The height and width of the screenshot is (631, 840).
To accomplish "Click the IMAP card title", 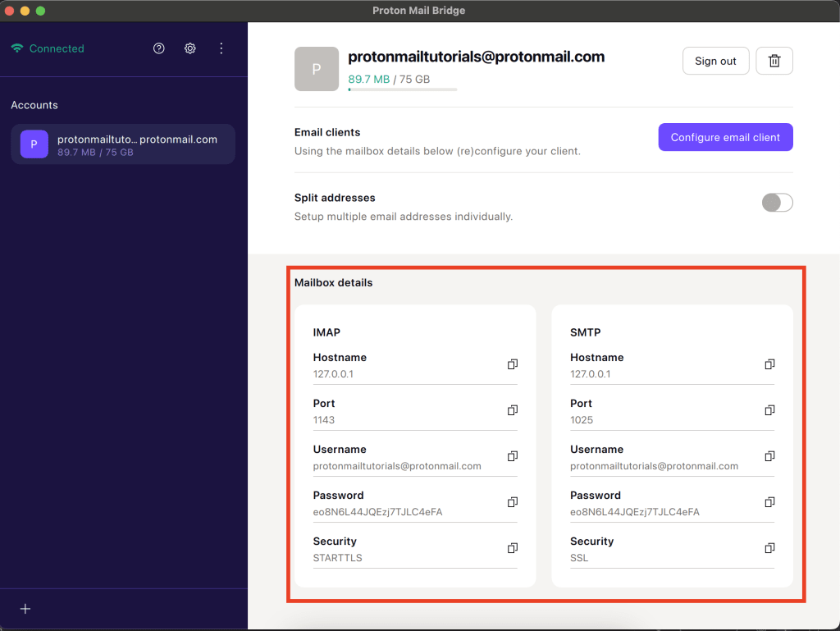I will pyautogui.click(x=326, y=332).
